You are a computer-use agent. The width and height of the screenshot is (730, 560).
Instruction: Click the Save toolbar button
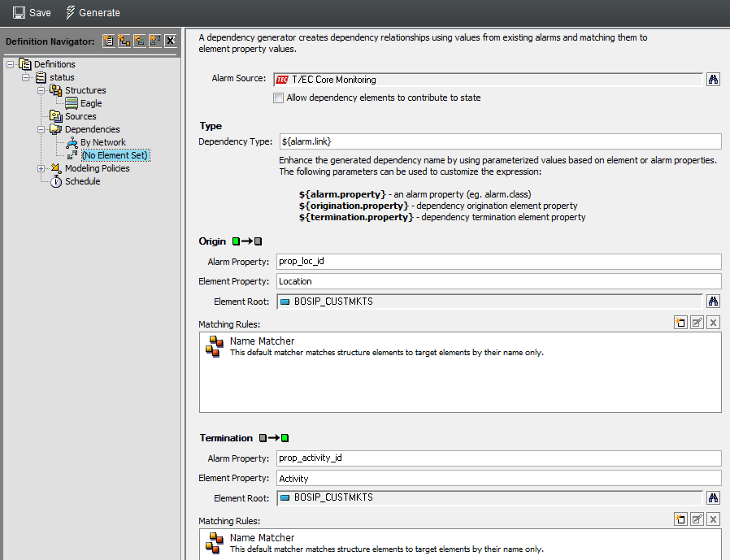[x=32, y=12]
